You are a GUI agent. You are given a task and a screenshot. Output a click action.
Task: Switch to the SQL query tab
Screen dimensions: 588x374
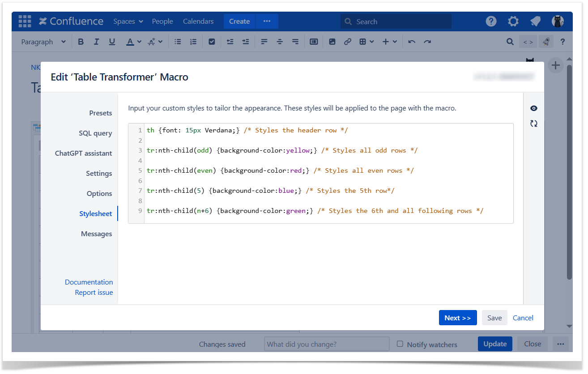click(95, 133)
